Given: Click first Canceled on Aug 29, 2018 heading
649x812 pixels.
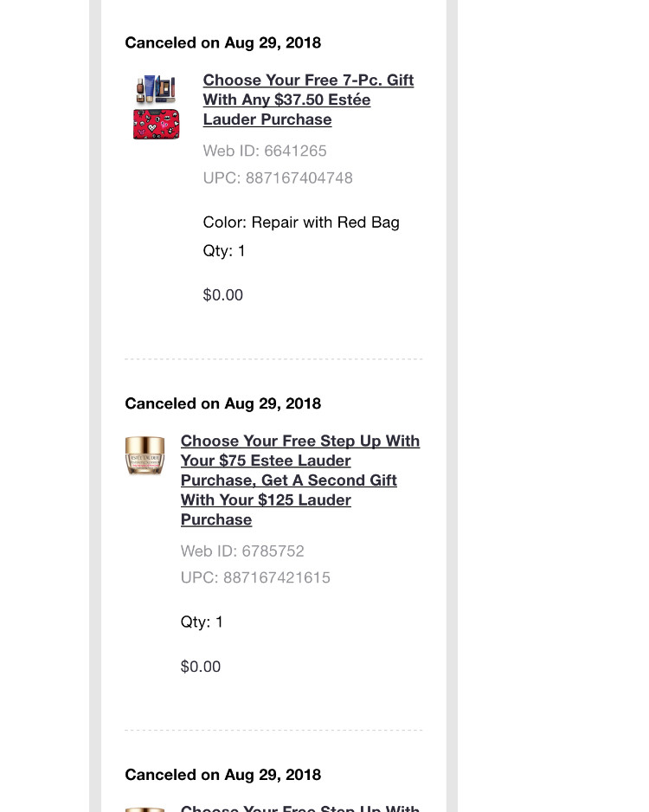Looking at the screenshot, I should (x=223, y=42).
